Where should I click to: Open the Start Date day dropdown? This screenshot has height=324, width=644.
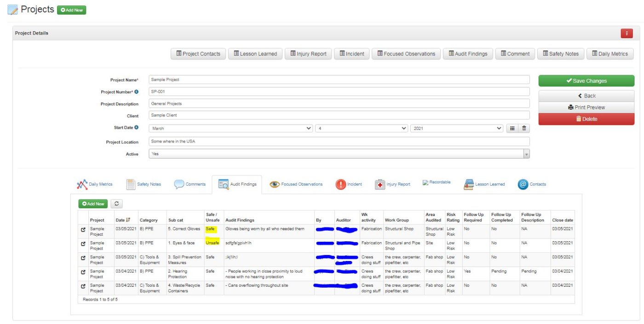click(362, 129)
